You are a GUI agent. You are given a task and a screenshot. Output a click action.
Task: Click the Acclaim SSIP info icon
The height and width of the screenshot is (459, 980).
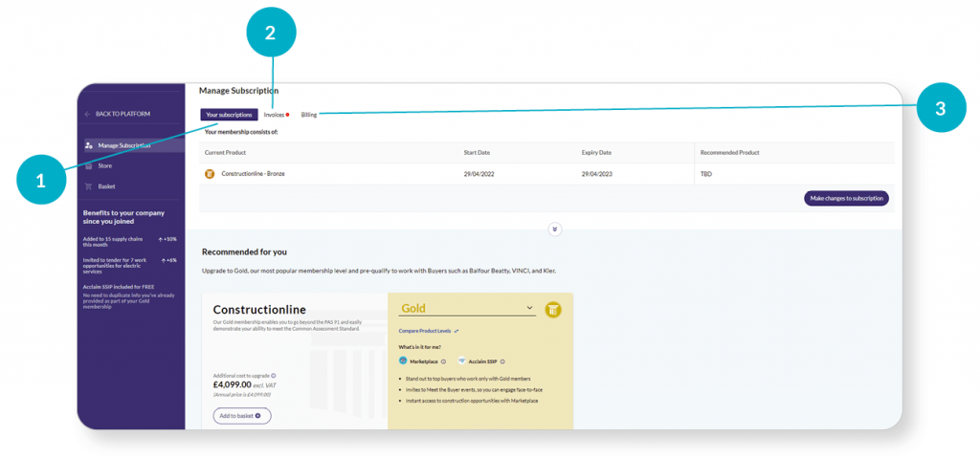(x=501, y=361)
